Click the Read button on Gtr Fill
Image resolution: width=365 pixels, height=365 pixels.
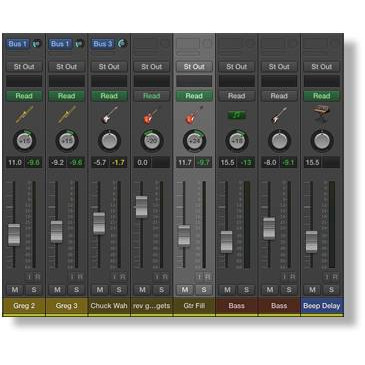194,96
